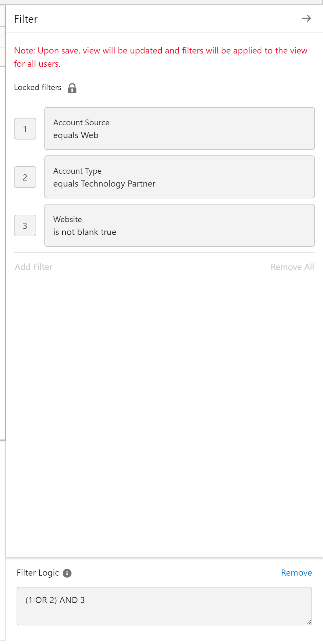Click the Website field name
The image size is (323, 644).
67,219
